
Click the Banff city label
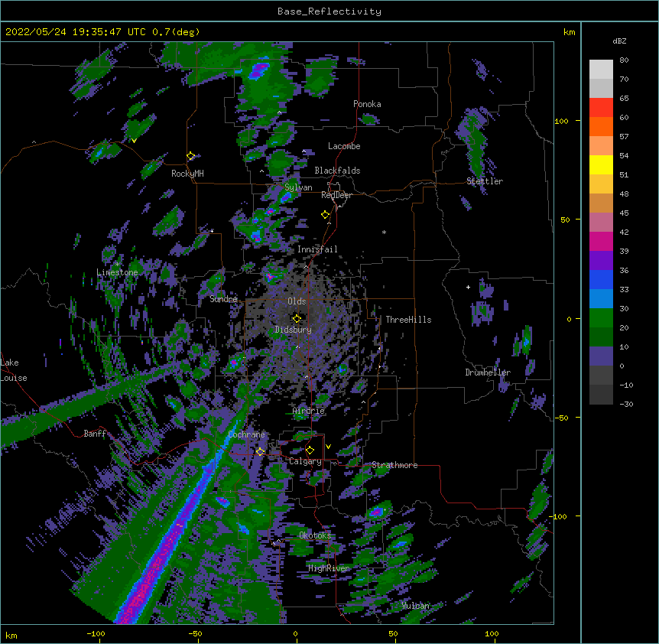pyautogui.click(x=95, y=434)
